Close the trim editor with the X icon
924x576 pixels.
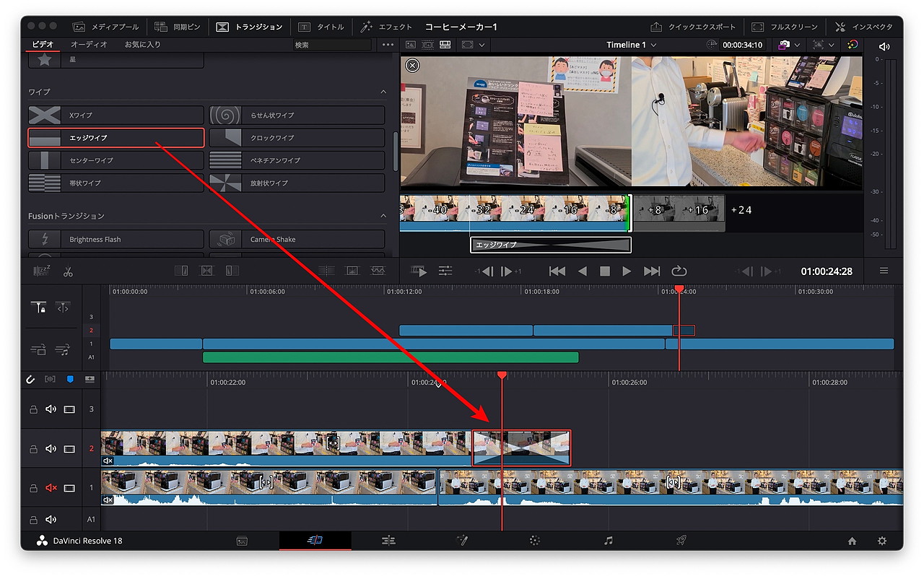click(x=412, y=66)
